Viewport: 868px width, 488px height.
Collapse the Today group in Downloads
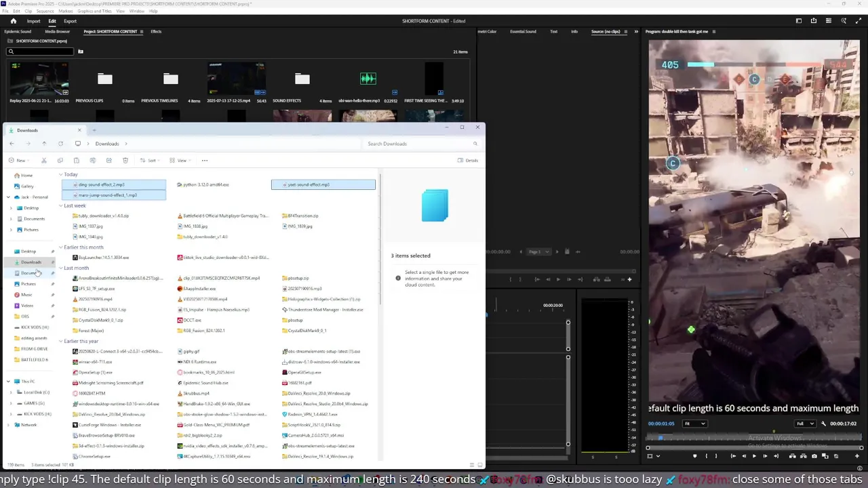61,174
